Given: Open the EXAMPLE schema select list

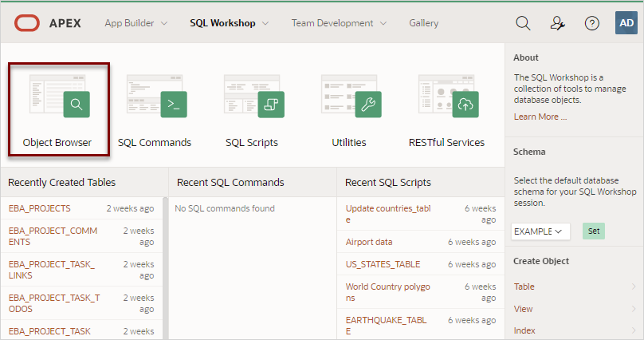Looking at the screenshot, I should click(540, 231).
